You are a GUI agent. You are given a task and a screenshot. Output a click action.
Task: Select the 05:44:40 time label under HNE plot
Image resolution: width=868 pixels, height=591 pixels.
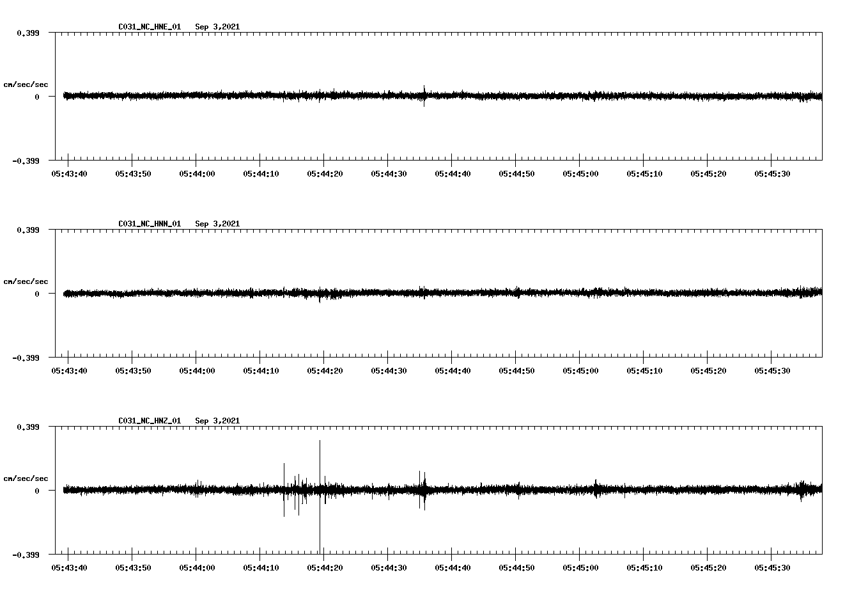(x=453, y=174)
